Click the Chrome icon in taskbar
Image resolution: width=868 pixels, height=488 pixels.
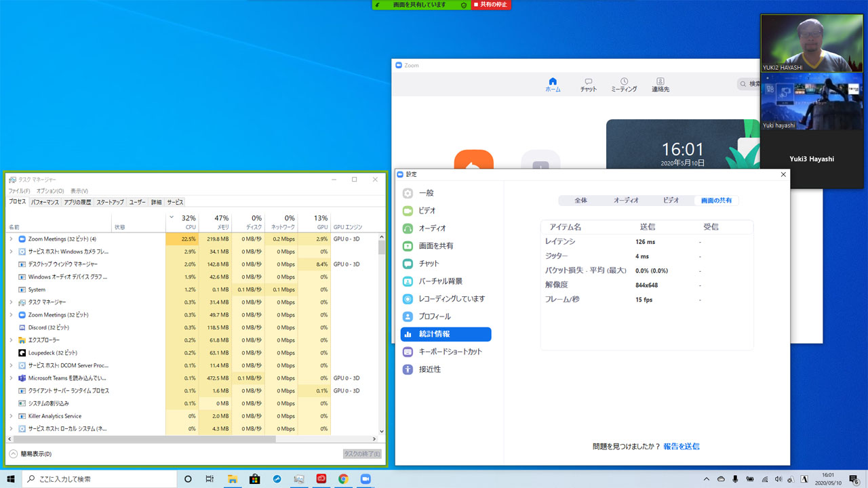[344, 479]
